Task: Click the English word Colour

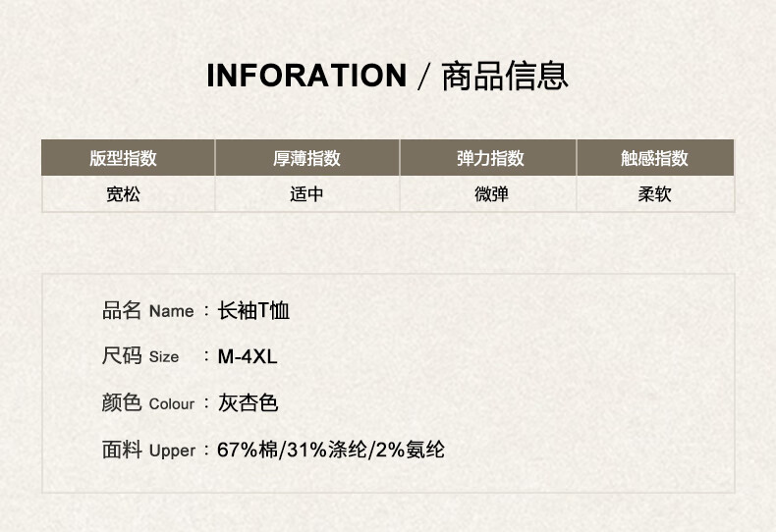Action: click(x=172, y=404)
